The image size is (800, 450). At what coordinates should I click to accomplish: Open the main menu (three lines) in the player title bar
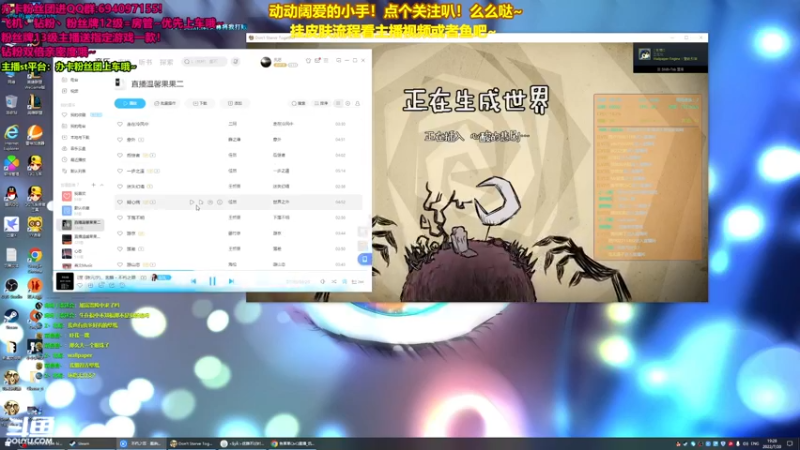pyautogui.click(x=326, y=61)
